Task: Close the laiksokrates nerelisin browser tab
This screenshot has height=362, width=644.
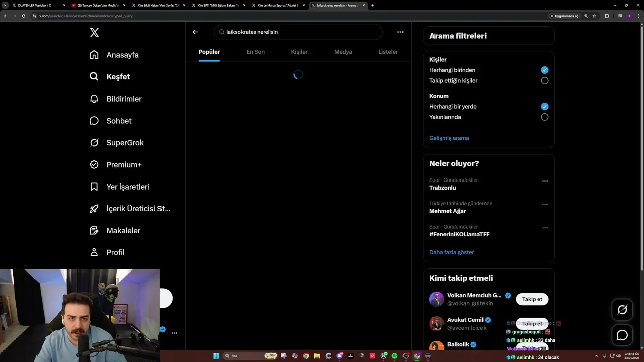Action: (364, 5)
